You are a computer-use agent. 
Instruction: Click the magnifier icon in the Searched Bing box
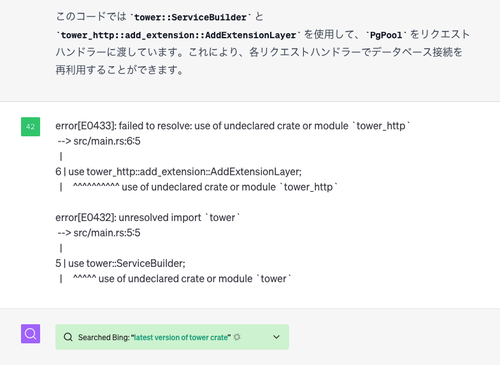(68, 337)
